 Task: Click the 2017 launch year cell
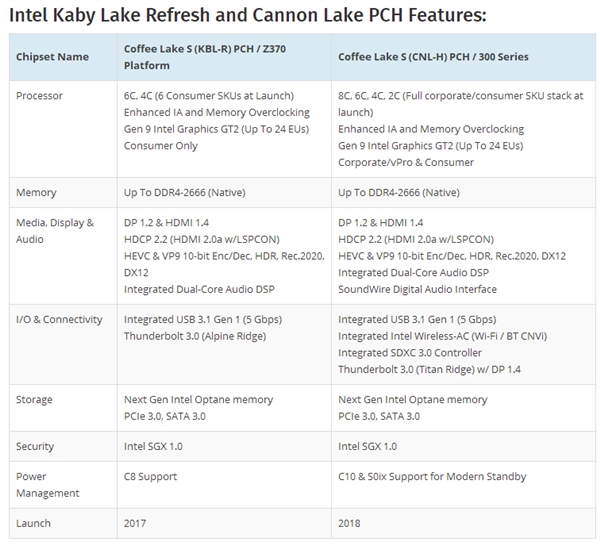click(136, 523)
